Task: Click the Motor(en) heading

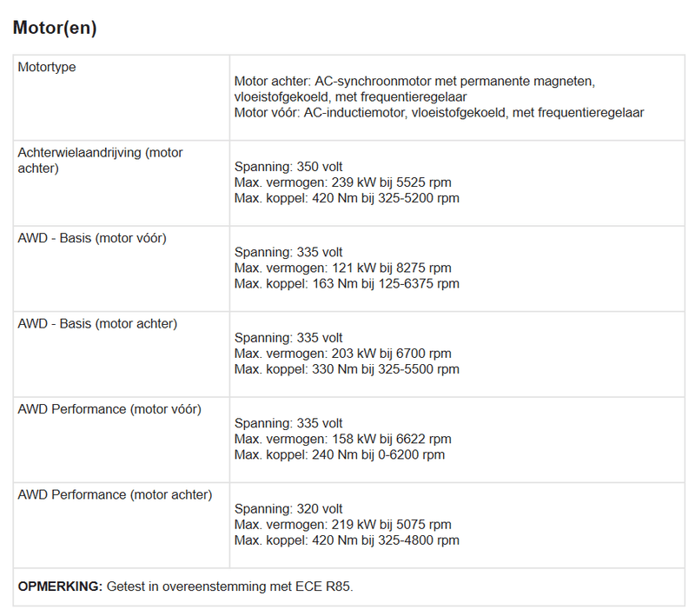Action: (55, 28)
